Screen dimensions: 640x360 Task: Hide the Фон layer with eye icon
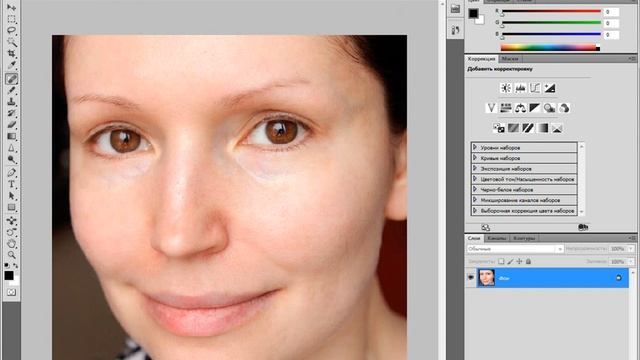[x=471, y=278]
